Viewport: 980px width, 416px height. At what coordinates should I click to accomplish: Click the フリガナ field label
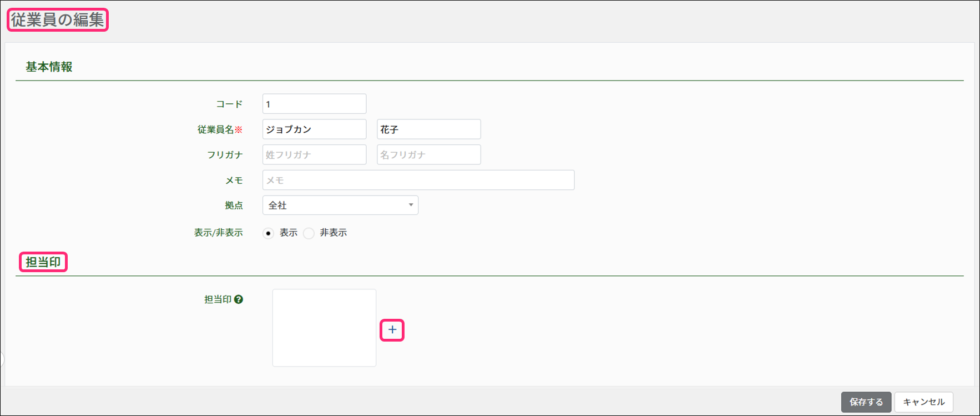point(225,155)
